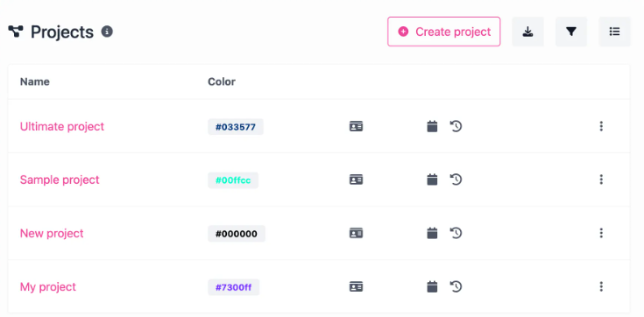Image resolution: width=644 pixels, height=317 pixels.
Task: Click the Name column header
Action: 35,81
